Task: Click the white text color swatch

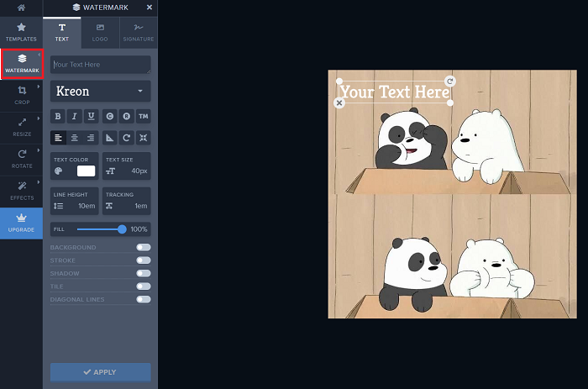Action: (86, 171)
